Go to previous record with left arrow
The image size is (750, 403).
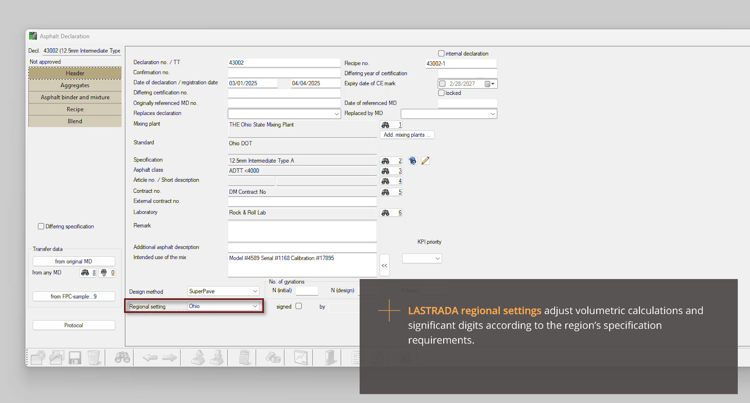[150, 358]
